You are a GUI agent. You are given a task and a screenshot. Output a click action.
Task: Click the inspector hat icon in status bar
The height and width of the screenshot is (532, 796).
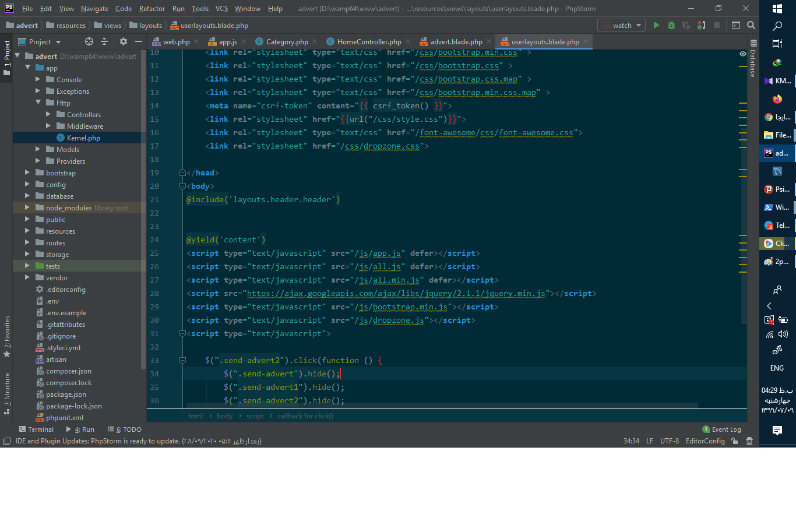749,441
